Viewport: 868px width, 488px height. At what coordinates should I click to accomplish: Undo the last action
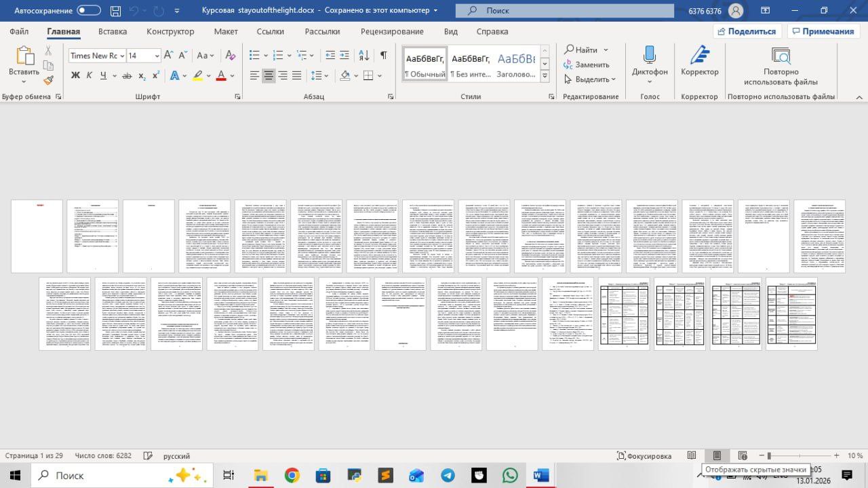pyautogui.click(x=134, y=10)
